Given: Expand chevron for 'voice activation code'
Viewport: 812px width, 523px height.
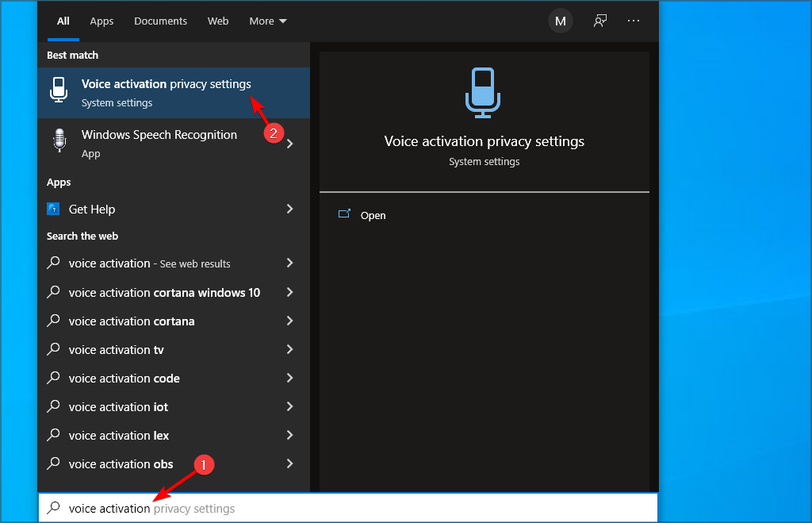Looking at the screenshot, I should [290, 378].
